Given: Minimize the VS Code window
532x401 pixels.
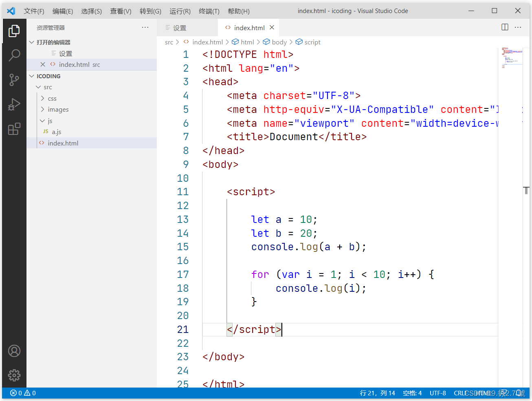Looking at the screenshot, I should coord(471,11).
